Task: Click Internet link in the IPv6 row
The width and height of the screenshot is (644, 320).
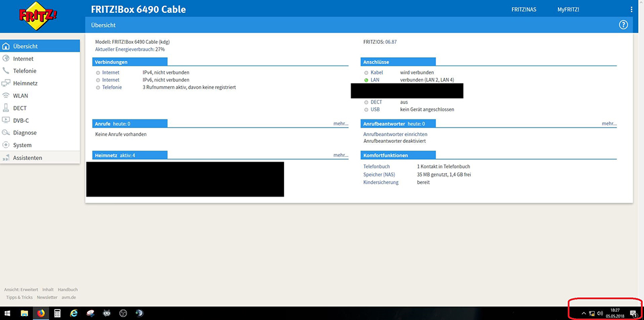Action: 111,80
